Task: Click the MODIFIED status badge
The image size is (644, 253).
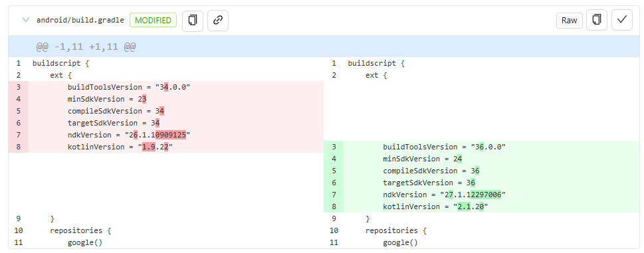Action: tap(154, 20)
